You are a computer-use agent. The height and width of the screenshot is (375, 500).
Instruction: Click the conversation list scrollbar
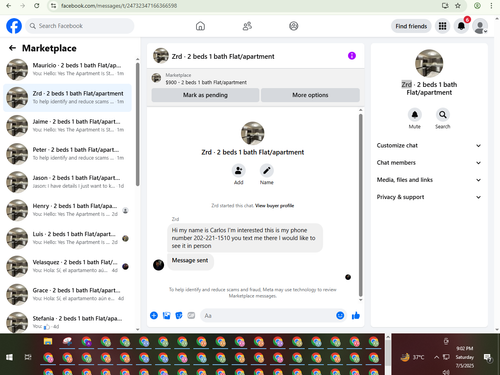point(137,124)
